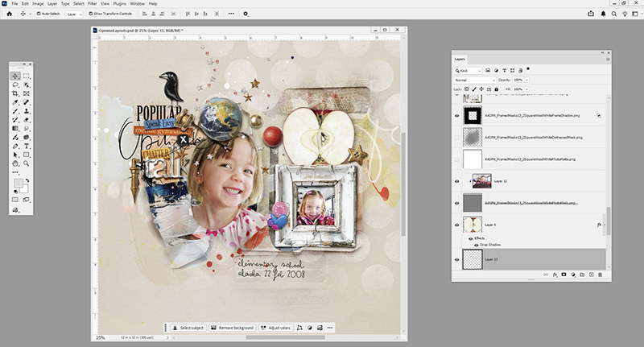Toggle the Auto-Select checkbox
Viewport: 644px width, 347px height.
[39, 14]
